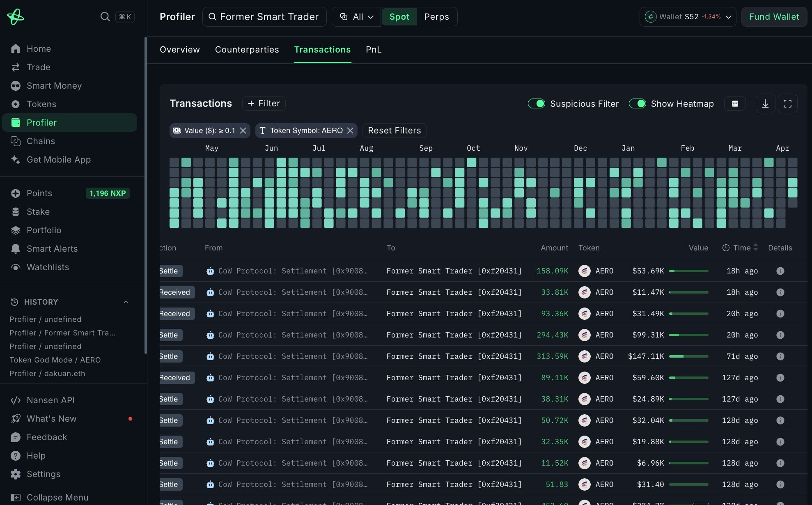The width and height of the screenshot is (812, 505).
Task: Click Reset Filters
Action: point(395,131)
